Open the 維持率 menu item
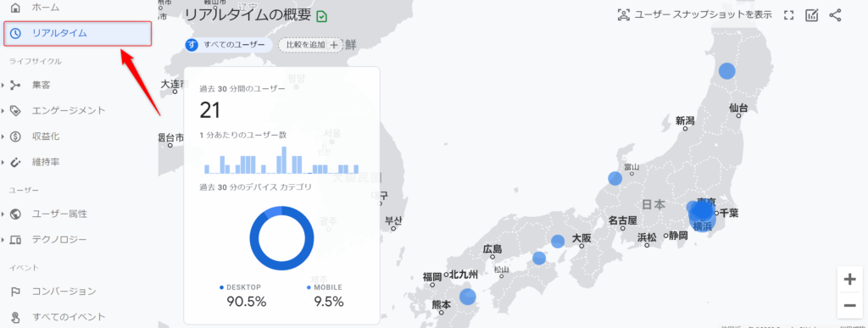 coord(46,162)
